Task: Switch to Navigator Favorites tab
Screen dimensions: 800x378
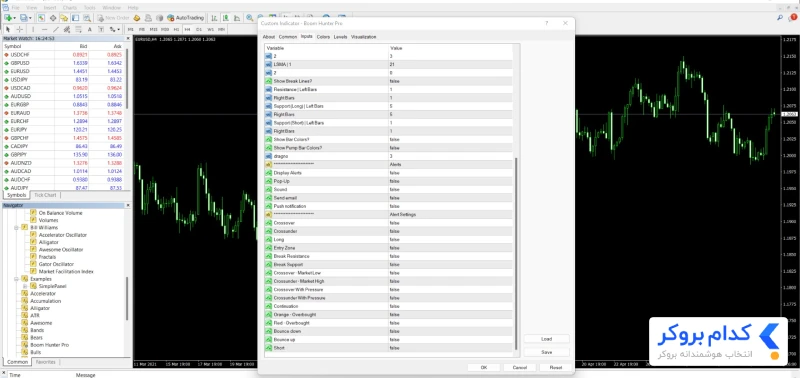Action: pos(45,362)
